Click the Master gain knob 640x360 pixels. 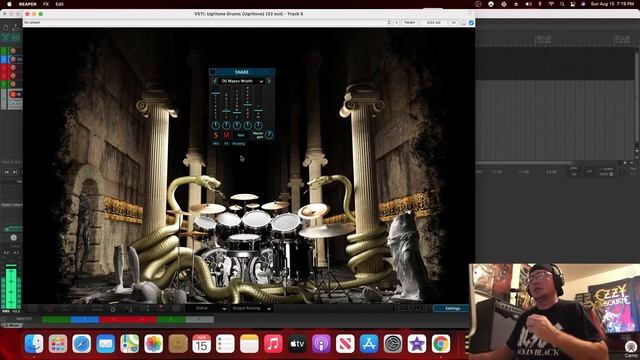(269, 134)
